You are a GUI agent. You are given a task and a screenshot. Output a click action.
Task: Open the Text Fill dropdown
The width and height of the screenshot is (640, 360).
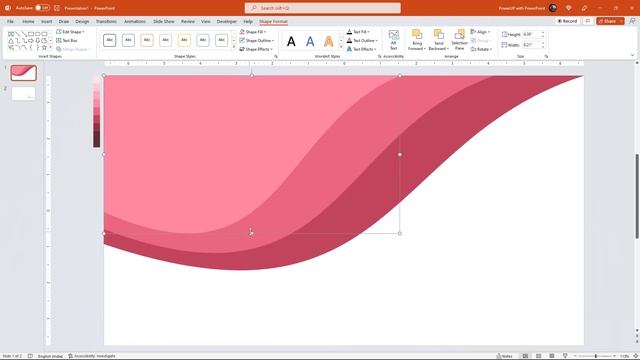tap(358, 32)
